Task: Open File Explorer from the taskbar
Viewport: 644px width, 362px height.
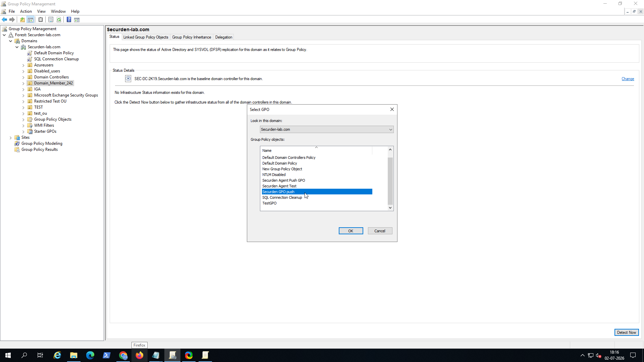Action: point(74,355)
